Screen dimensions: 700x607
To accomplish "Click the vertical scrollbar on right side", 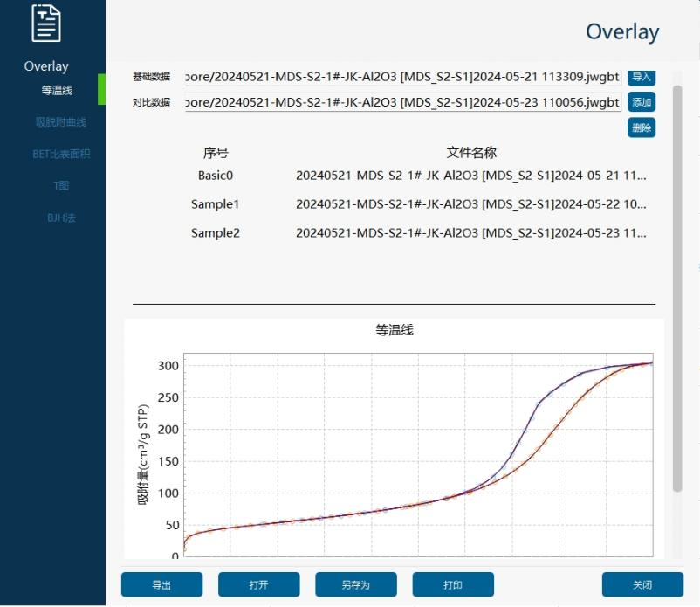I will tap(677, 288).
